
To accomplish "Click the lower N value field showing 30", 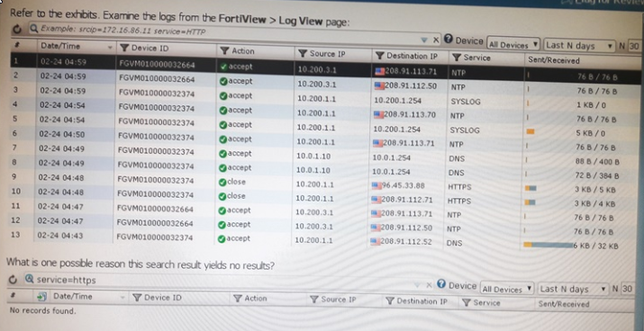I will (x=627, y=289).
